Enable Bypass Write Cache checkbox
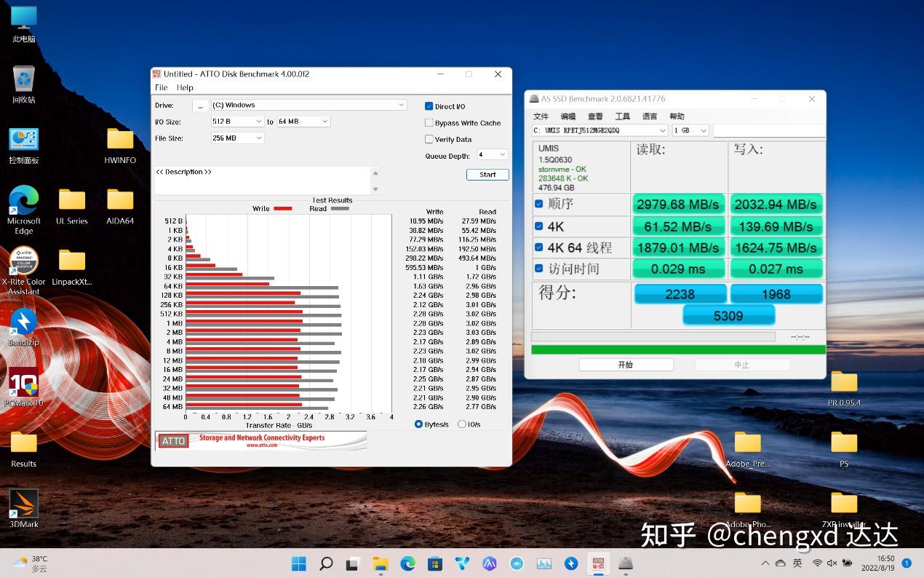Viewport: 924px width, 578px height. coord(429,123)
